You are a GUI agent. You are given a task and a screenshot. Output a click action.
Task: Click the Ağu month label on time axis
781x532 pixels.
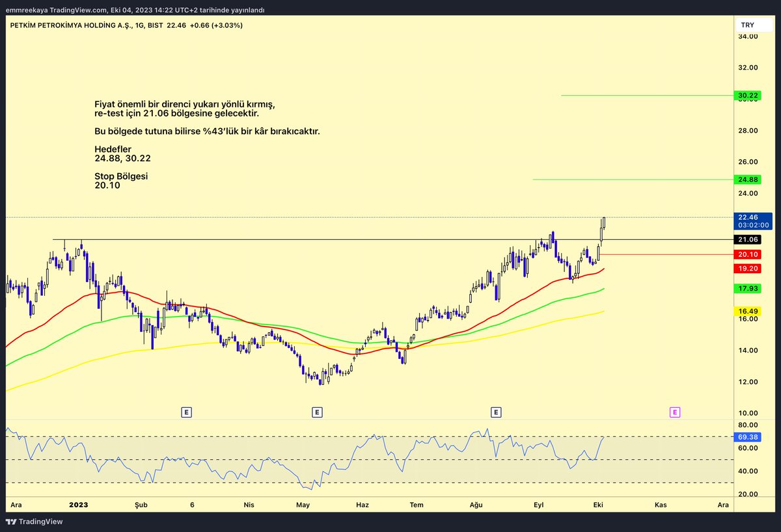477,505
